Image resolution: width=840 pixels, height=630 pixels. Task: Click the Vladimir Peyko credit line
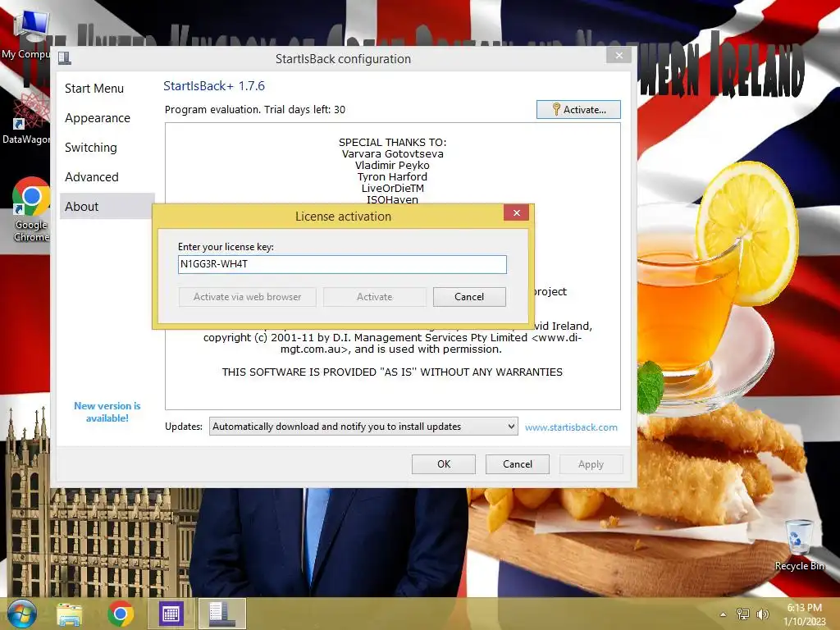pos(393,166)
